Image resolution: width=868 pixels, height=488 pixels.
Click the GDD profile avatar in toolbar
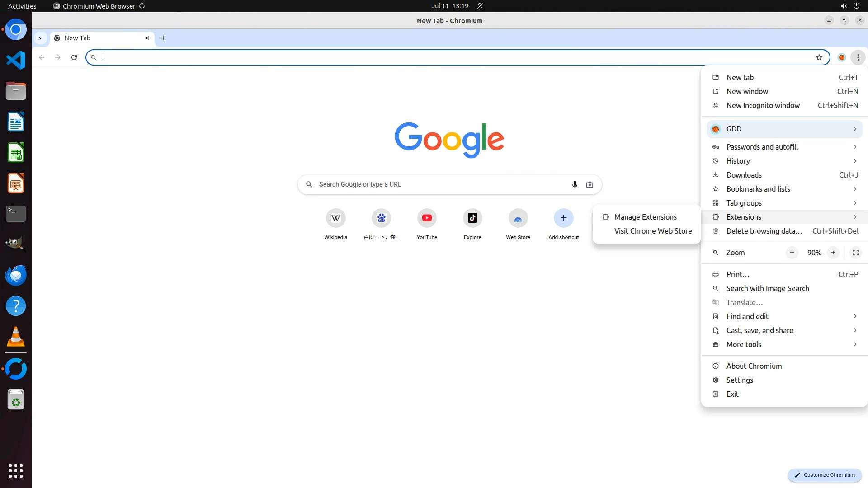pyautogui.click(x=841, y=57)
